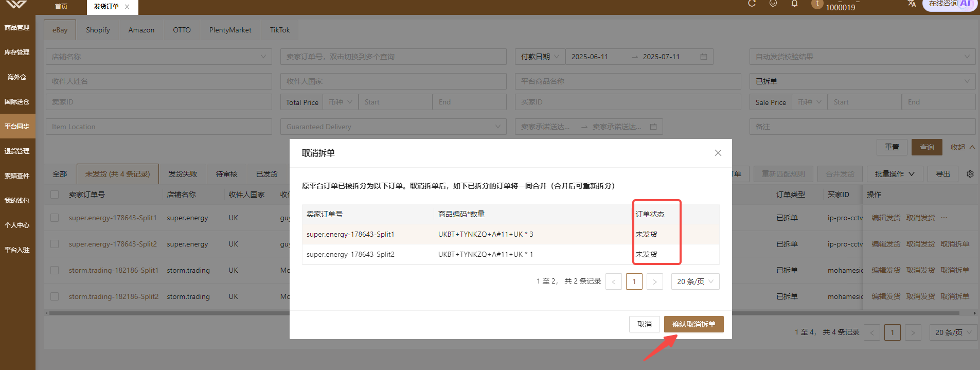The width and height of the screenshot is (980, 370).
Task: Switch to the OTTO tab
Action: point(182,30)
